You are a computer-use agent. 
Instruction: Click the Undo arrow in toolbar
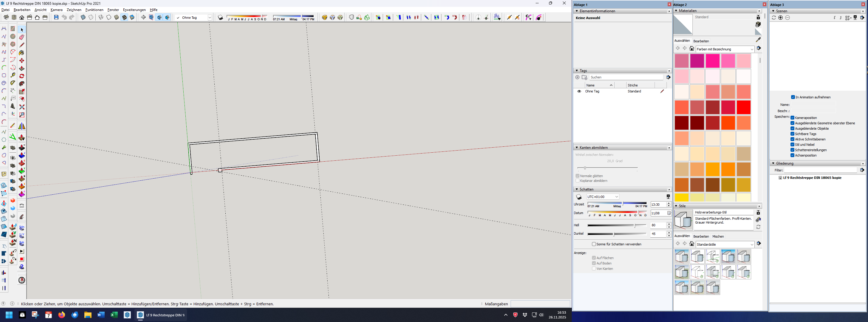coord(64,18)
